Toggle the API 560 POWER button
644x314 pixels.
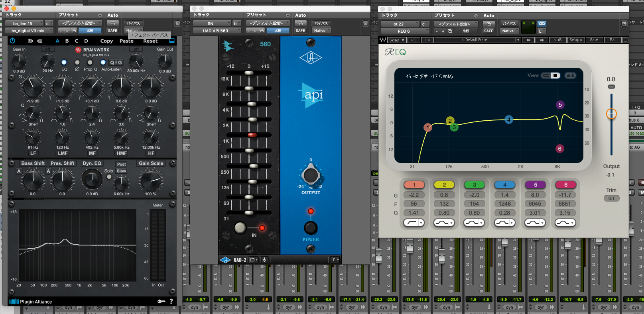click(x=311, y=228)
